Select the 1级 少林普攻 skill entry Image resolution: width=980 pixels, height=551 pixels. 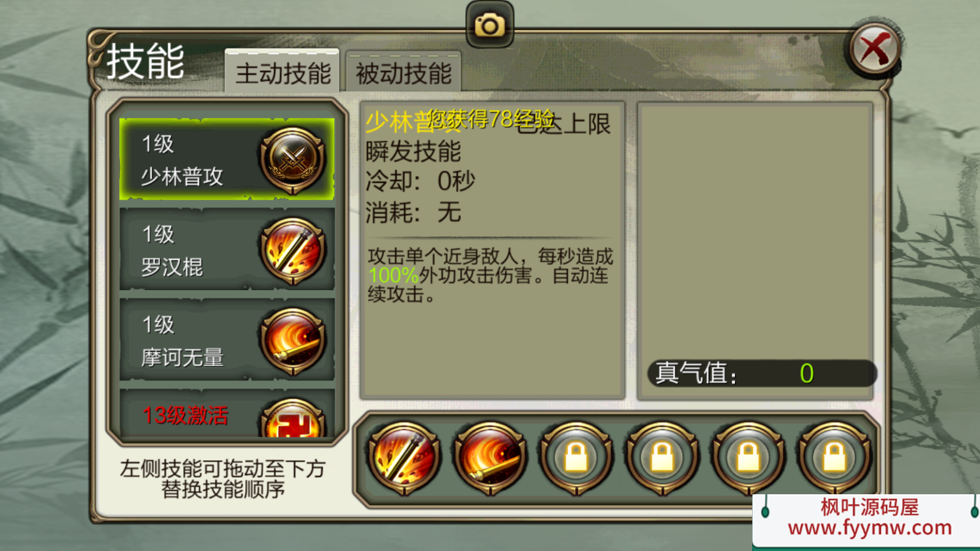tap(227, 159)
